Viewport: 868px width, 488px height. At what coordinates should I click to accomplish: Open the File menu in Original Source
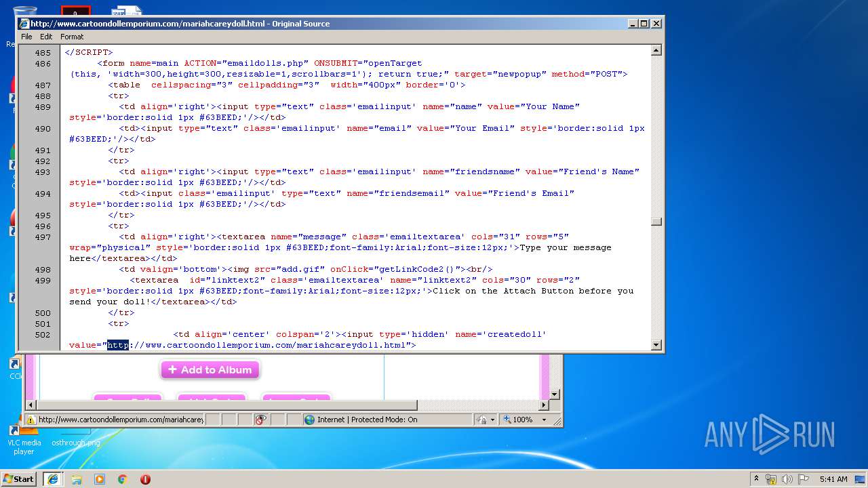pos(26,37)
